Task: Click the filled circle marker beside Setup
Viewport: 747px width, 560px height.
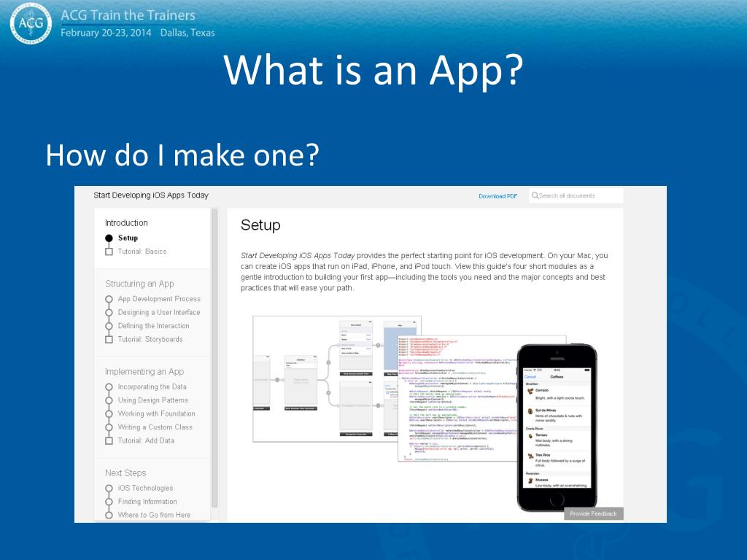Action: click(109, 238)
